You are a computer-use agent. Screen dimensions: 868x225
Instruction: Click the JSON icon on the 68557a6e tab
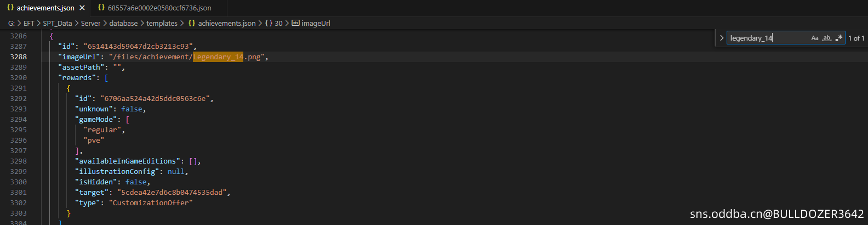coord(101,8)
